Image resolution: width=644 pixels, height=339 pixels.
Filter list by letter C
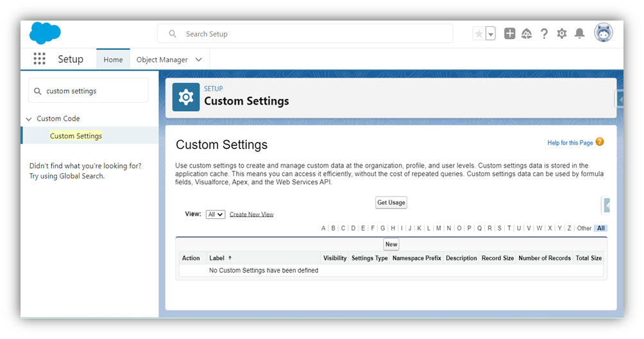(343, 228)
